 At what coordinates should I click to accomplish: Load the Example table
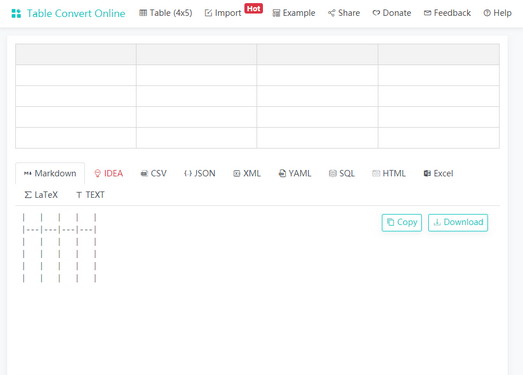(294, 13)
